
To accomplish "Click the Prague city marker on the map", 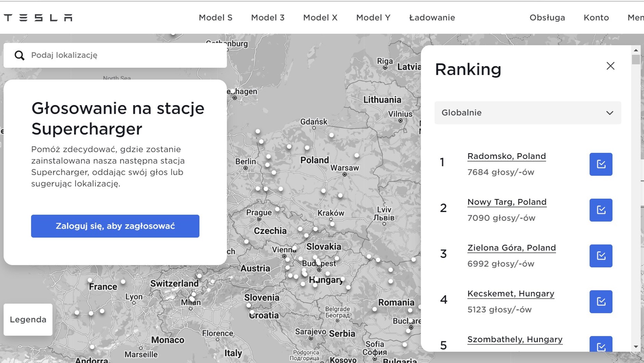I will [x=259, y=219].
